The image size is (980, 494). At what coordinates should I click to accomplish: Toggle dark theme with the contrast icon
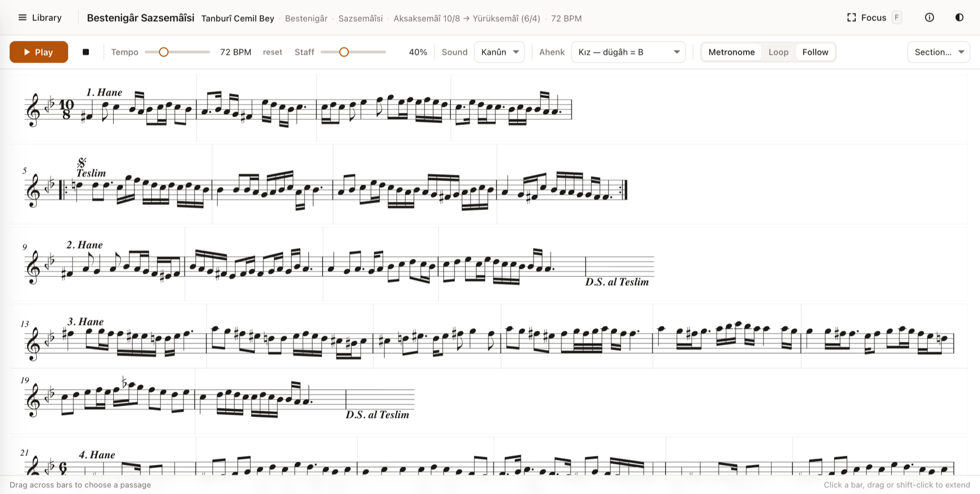959,17
